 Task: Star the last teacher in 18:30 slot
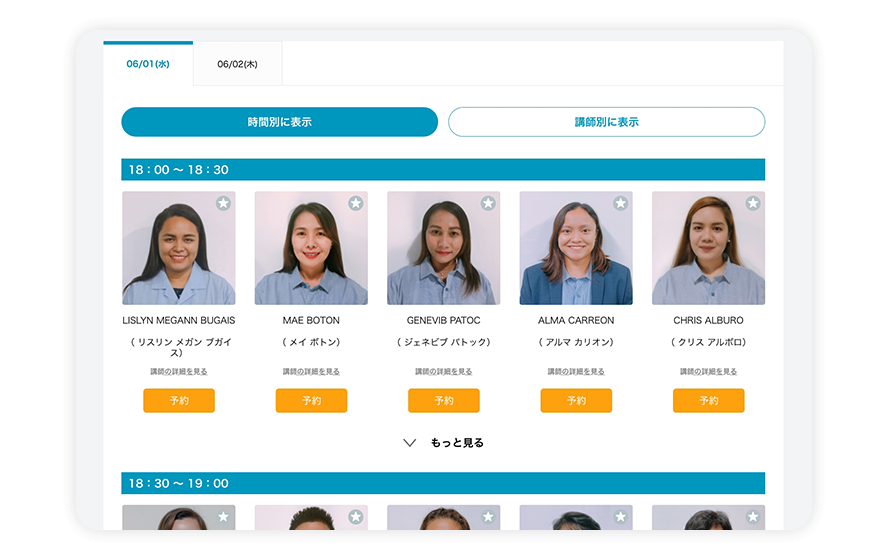pos(753,517)
